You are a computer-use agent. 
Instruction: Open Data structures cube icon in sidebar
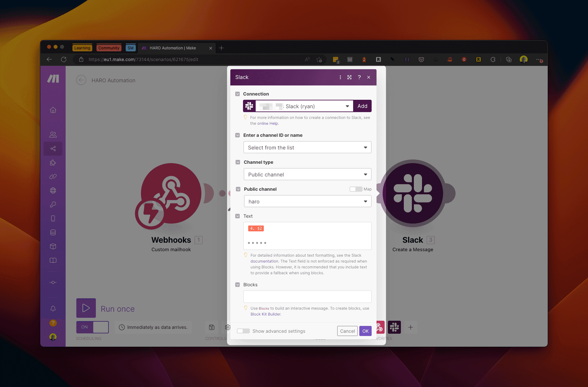tap(53, 246)
